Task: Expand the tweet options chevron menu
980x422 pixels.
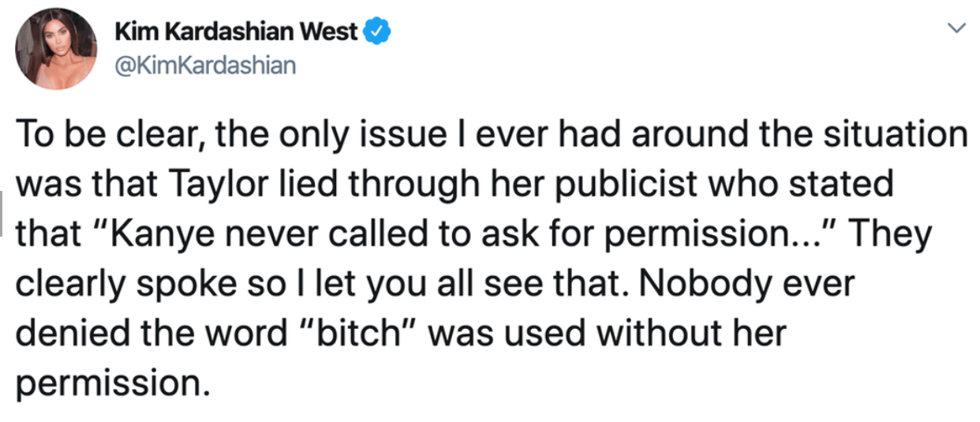Action: 956,28
